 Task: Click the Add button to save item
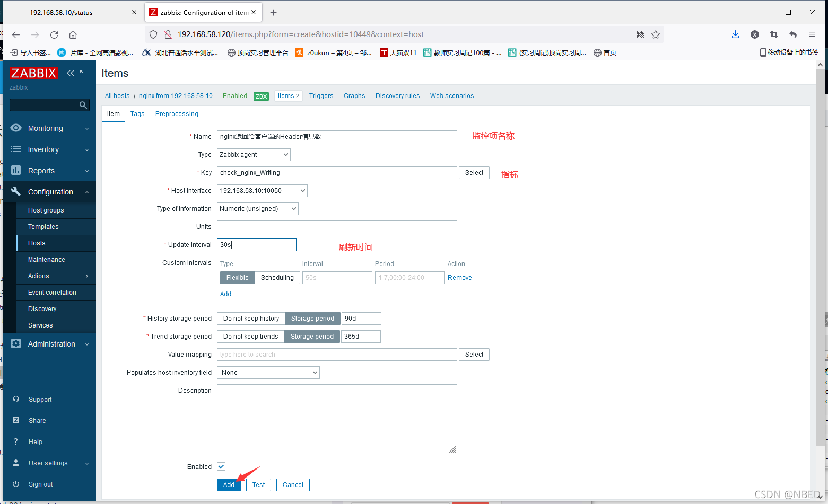229,484
